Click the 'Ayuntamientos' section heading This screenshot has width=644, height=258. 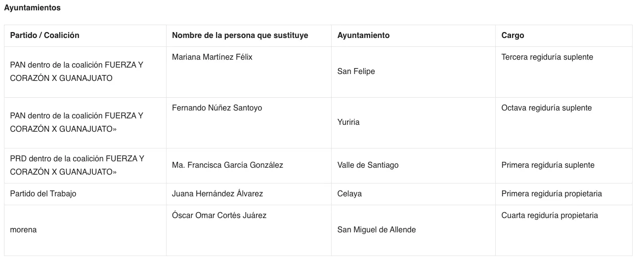pos(32,8)
